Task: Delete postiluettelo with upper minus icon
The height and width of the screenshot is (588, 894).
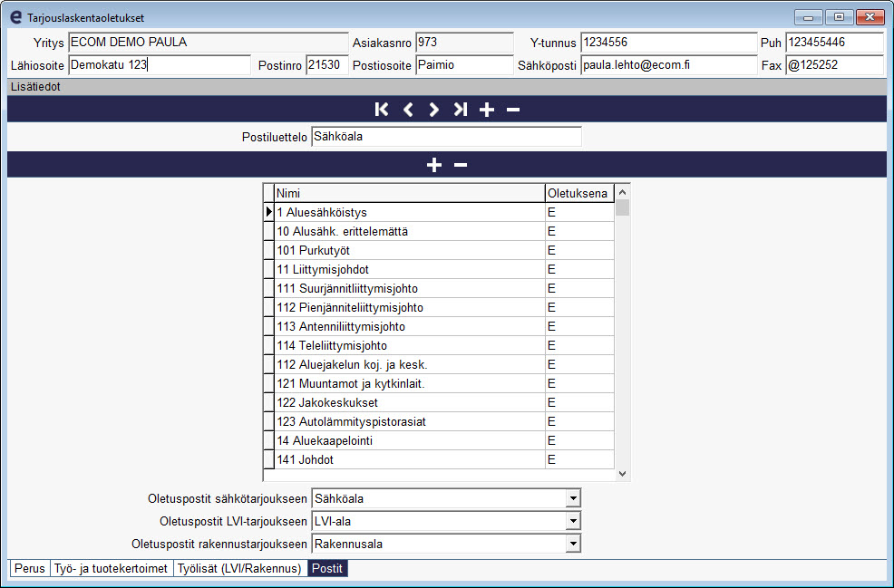Action: (513, 109)
